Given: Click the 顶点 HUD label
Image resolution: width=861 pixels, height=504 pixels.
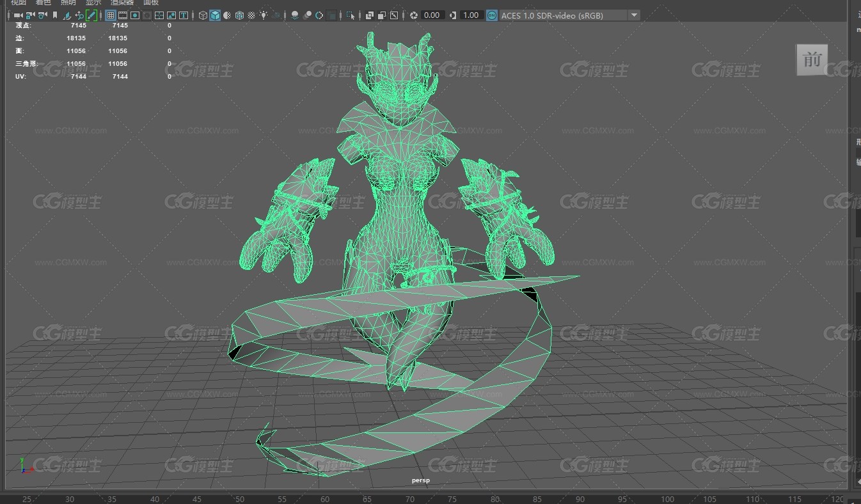Looking at the screenshot, I should (x=23, y=26).
